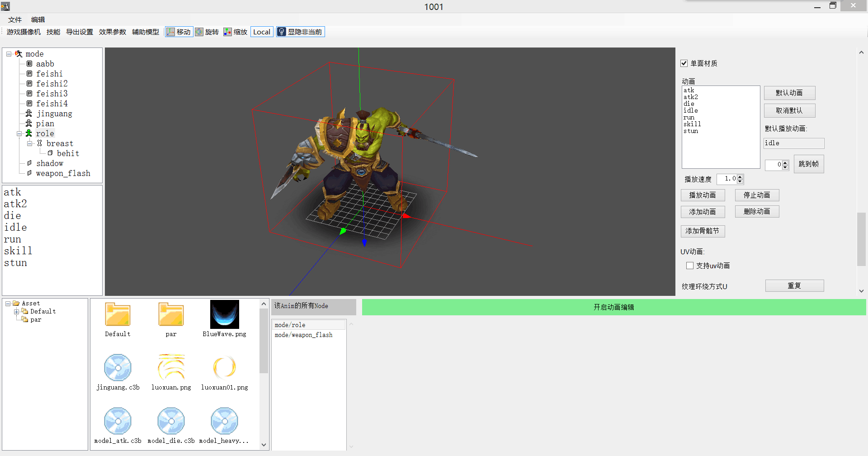Toggle the Local coordinate button
The image size is (868, 456).
(x=262, y=32)
